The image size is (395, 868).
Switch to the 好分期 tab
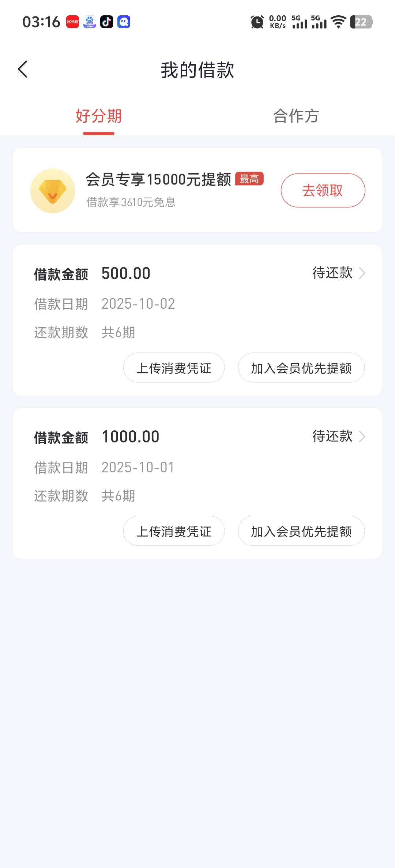coord(98,116)
